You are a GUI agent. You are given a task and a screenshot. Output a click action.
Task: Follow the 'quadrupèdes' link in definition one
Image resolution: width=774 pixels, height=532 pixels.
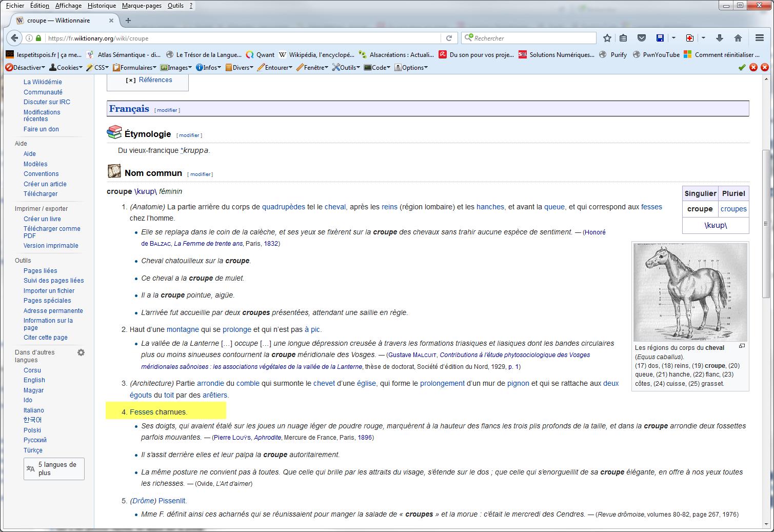pos(283,207)
